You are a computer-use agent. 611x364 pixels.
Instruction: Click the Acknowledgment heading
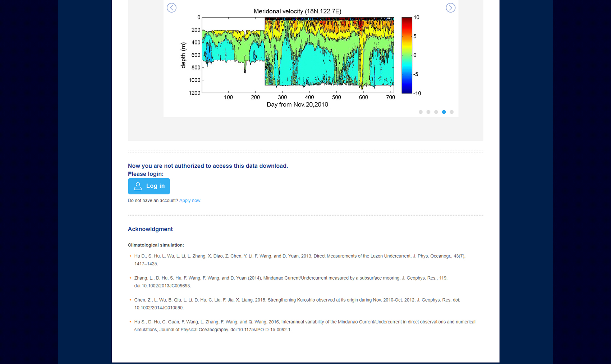[150, 229]
